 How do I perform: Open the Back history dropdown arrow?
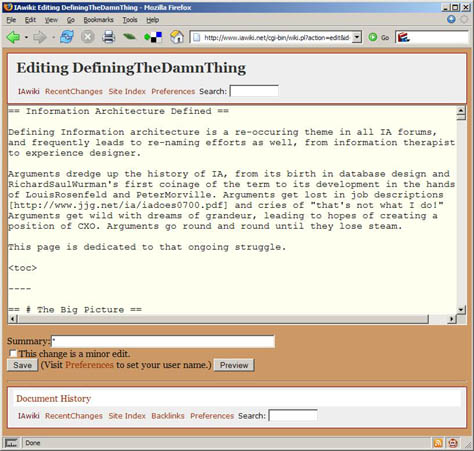tap(26, 37)
